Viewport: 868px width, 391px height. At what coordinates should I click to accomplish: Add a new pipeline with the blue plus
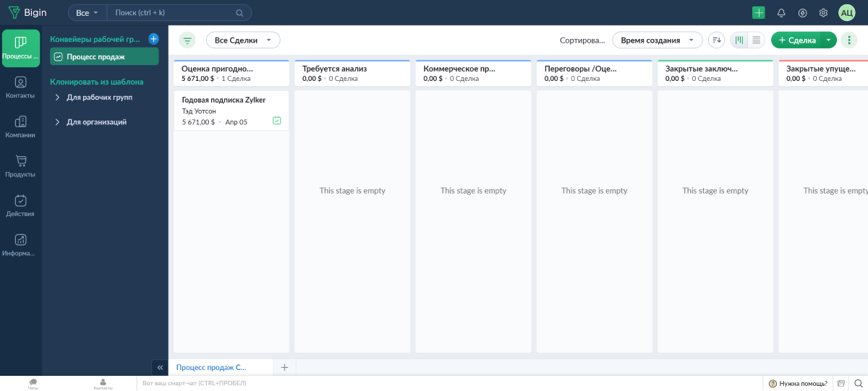coord(153,39)
